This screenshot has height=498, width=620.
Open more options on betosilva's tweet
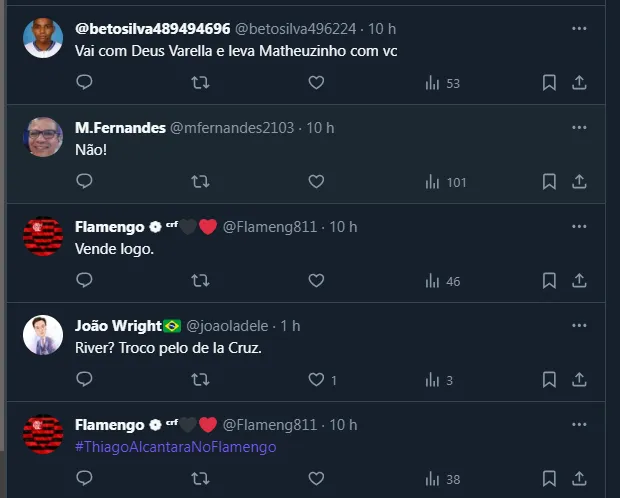[579, 28]
